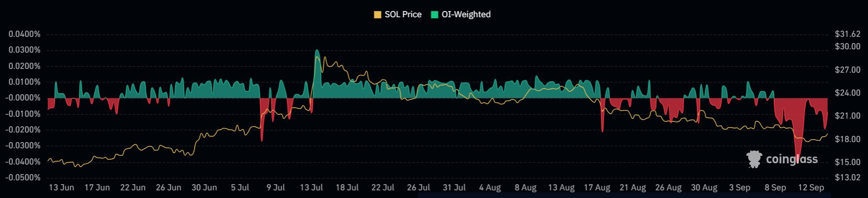868x198 pixels.
Task: Click the green OI-Weighted legend swatch
Action: click(x=434, y=14)
